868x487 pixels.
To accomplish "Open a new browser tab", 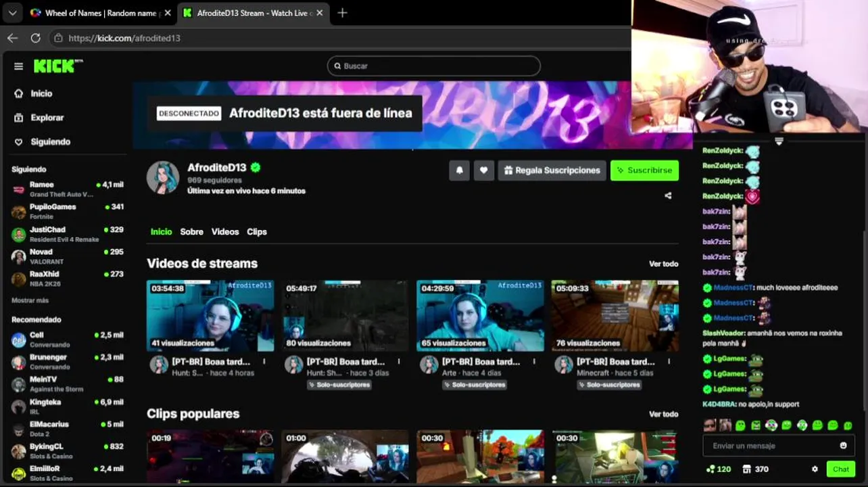I will (342, 13).
